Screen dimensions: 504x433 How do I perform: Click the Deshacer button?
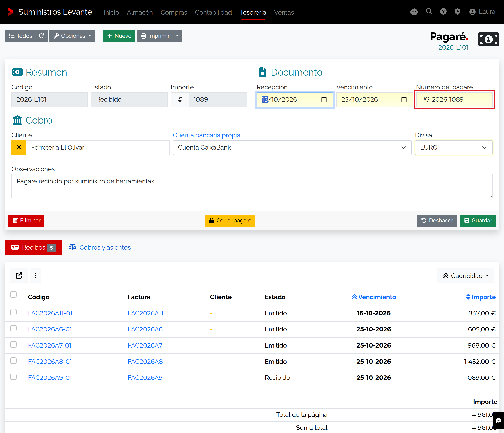tap(437, 220)
